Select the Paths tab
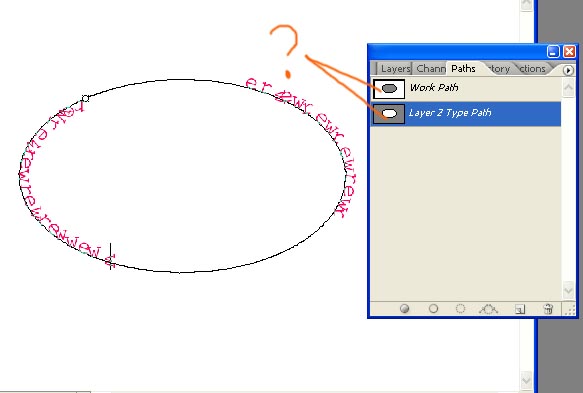Viewport: 583px width, 393px height. 463,69
